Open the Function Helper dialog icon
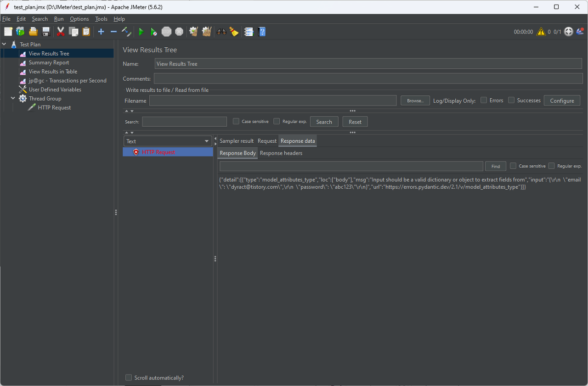Screen dimensions: 588x386 point(249,32)
